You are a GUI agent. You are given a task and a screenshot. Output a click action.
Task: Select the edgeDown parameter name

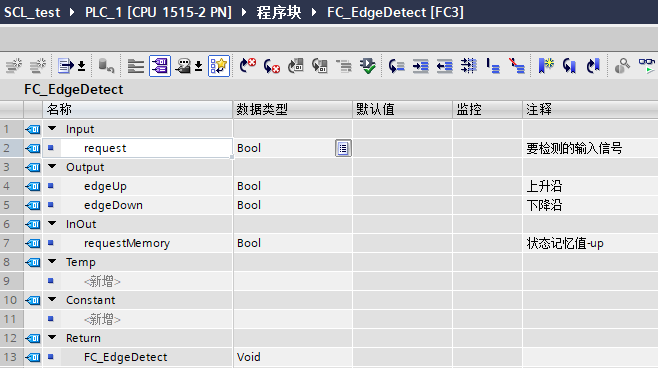[x=113, y=205]
